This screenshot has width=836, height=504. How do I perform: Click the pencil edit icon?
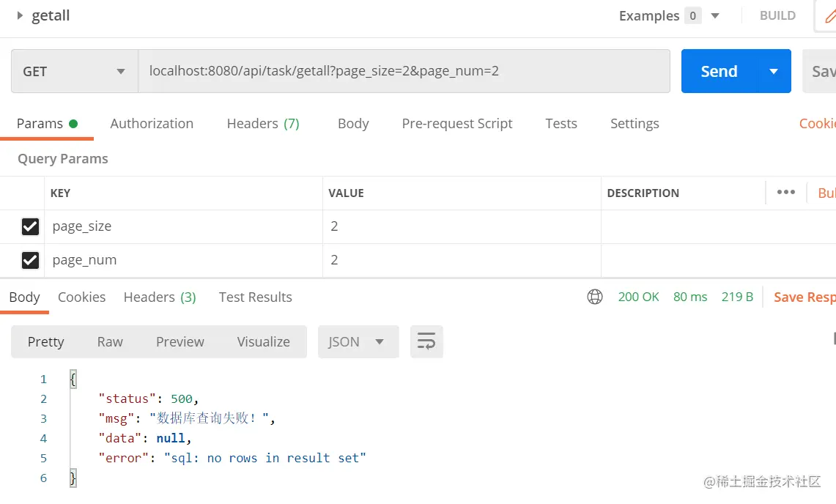(830, 16)
